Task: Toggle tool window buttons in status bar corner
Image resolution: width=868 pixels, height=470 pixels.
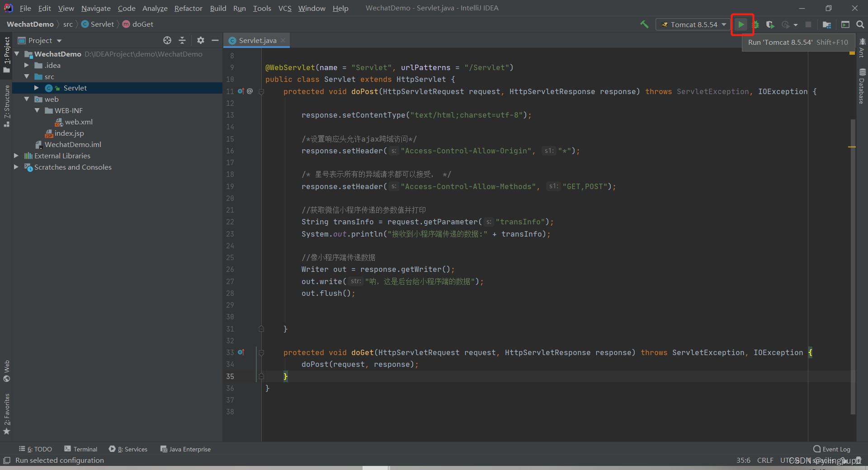Action: (6, 461)
